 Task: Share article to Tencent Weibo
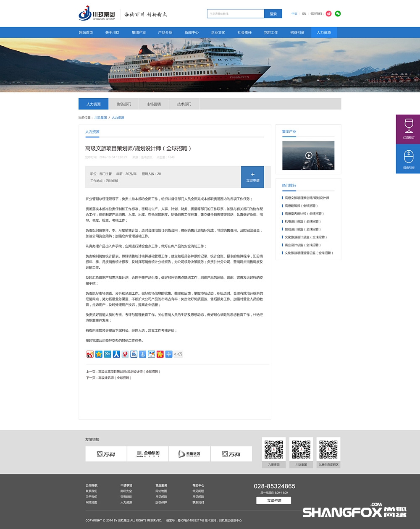108,354
